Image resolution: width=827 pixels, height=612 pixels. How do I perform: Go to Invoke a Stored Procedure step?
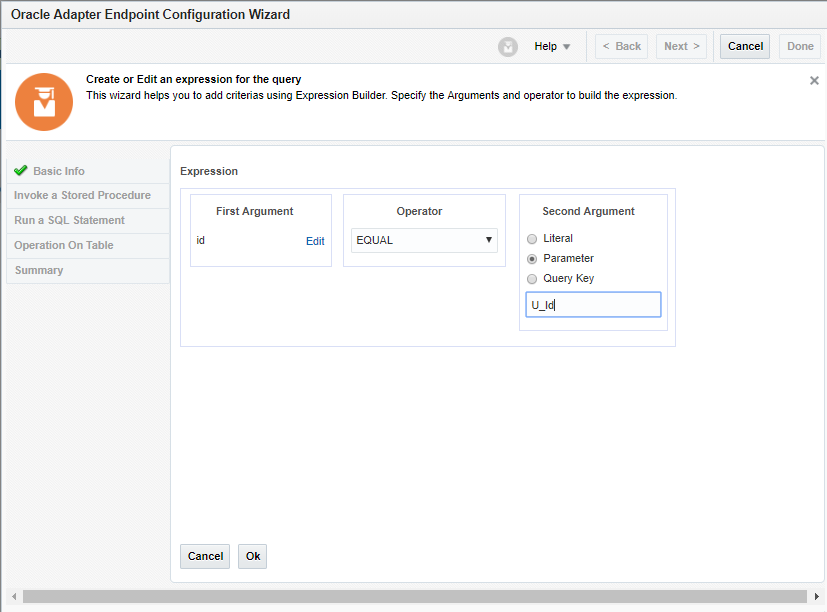(x=82, y=195)
